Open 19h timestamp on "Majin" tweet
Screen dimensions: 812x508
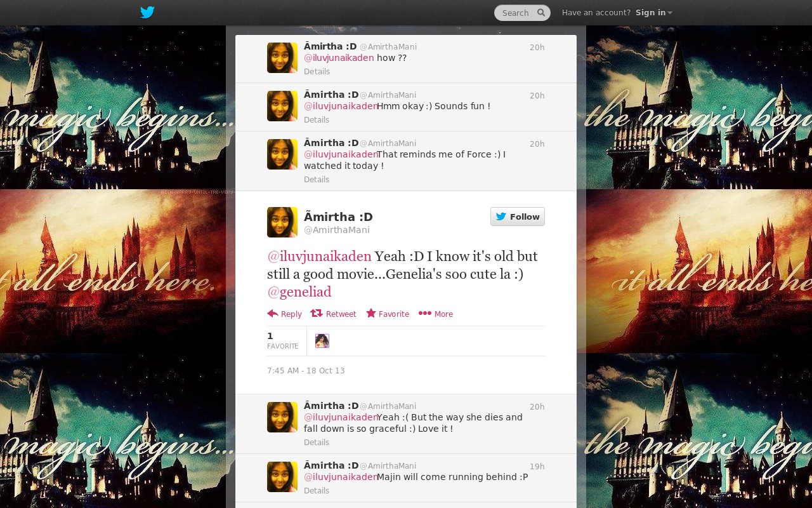click(x=537, y=467)
